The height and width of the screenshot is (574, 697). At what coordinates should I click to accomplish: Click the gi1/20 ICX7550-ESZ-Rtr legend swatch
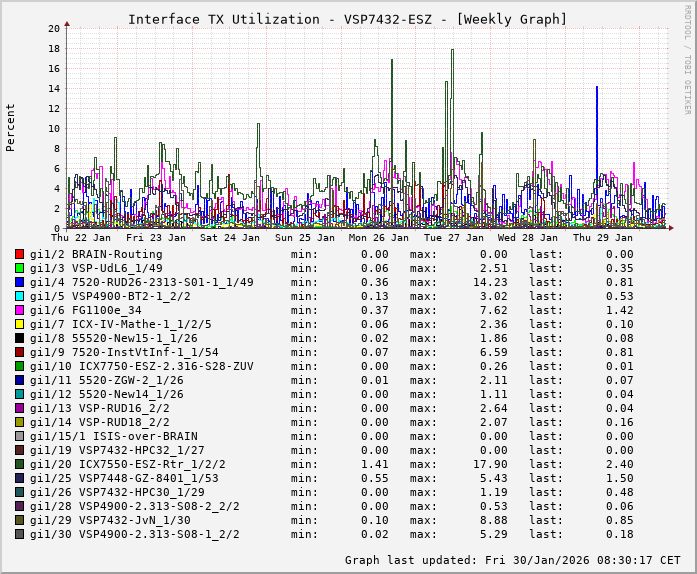(20, 464)
